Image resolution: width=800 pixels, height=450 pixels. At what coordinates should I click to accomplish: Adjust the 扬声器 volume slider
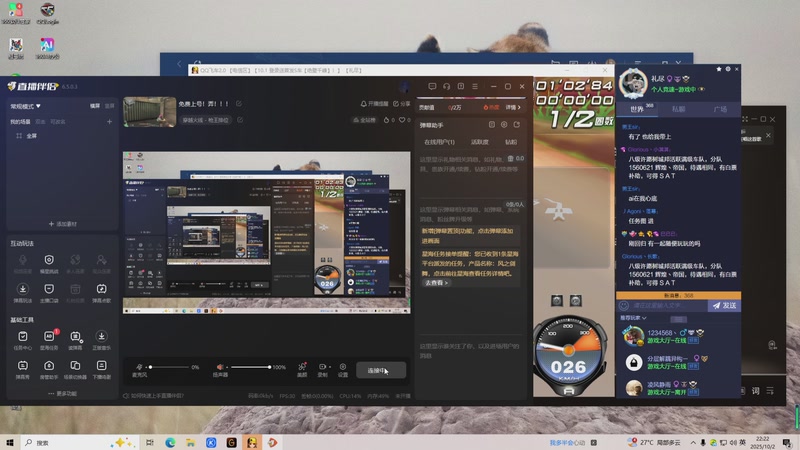coord(249,367)
